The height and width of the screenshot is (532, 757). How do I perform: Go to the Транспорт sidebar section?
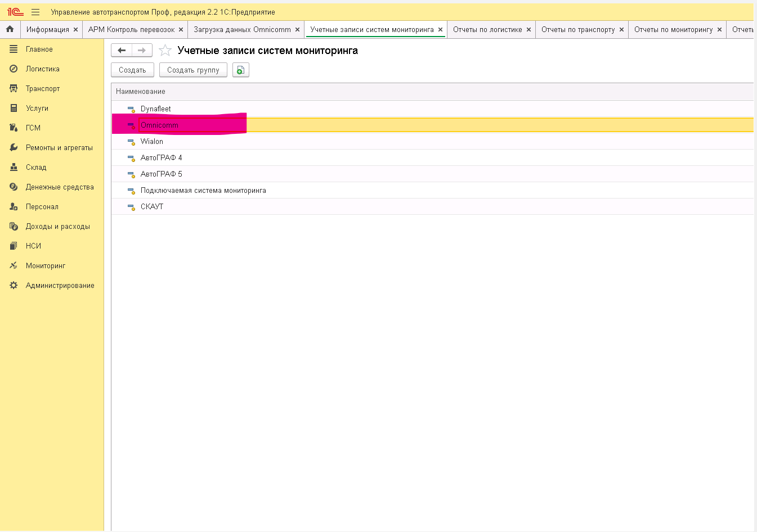(x=43, y=89)
